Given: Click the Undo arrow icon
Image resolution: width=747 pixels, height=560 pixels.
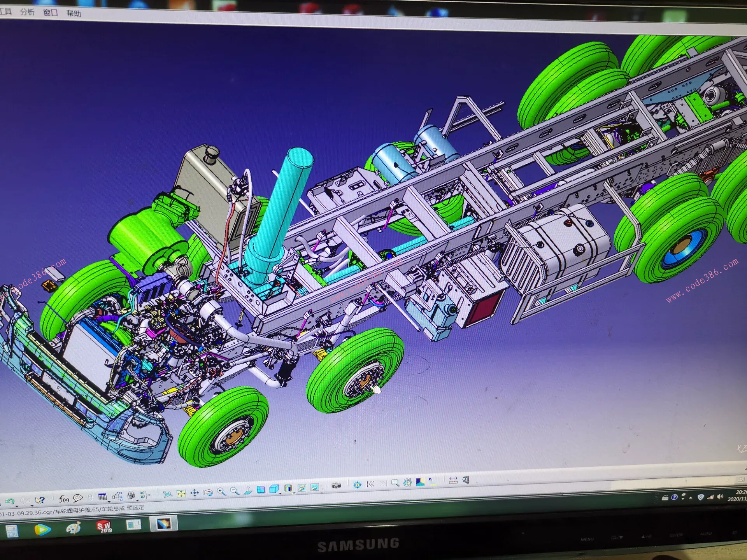Looking at the screenshot, I should click(x=9, y=501).
